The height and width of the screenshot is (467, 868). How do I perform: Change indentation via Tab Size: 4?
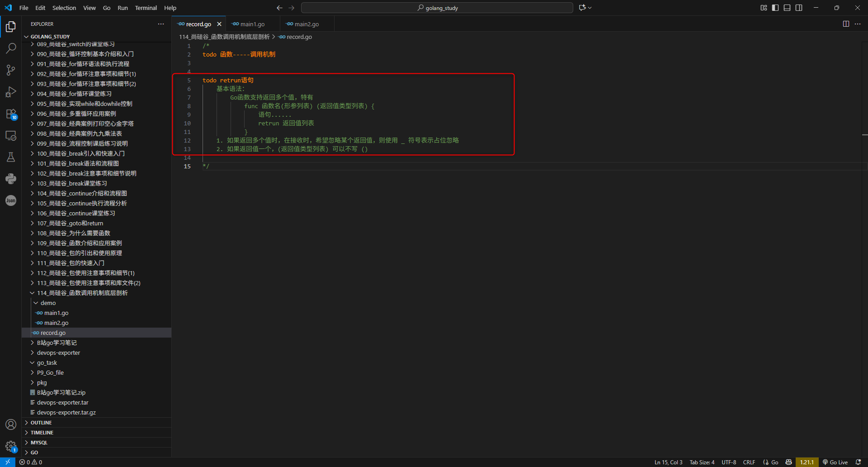(x=702, y=462)
